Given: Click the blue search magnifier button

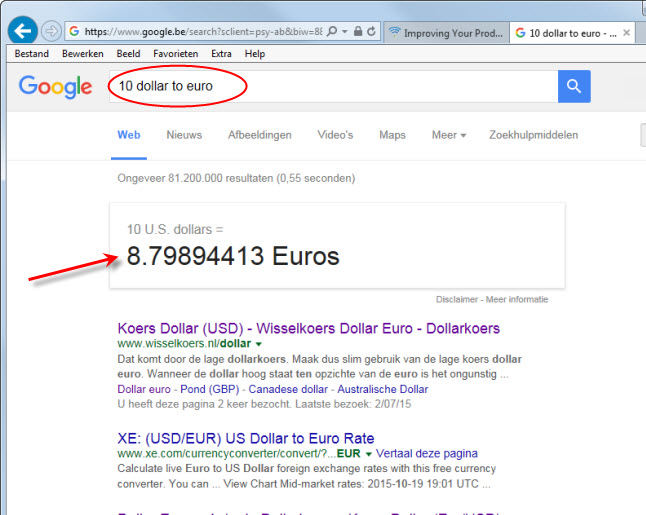Looking at the screenshot, I should click(574, 86).
